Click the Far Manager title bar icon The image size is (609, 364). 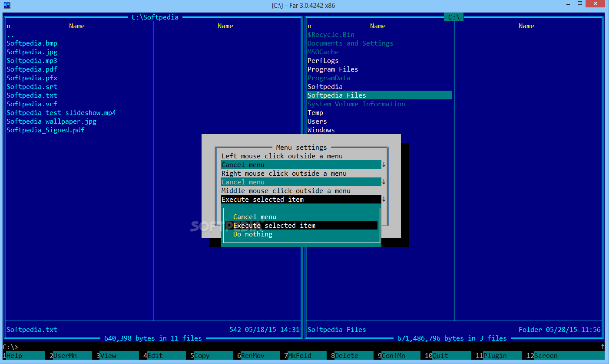click(x=7, y=5)
